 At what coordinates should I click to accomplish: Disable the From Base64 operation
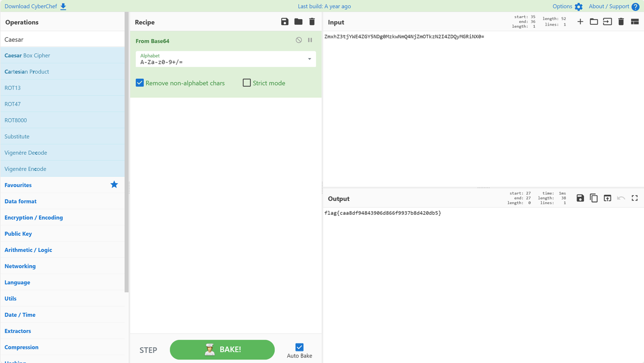pos(299,40)
